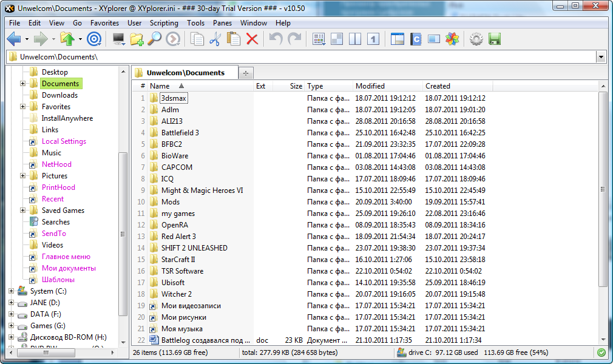
Task: Open the address bar dropdown arrow
Action: coord(601,57)
